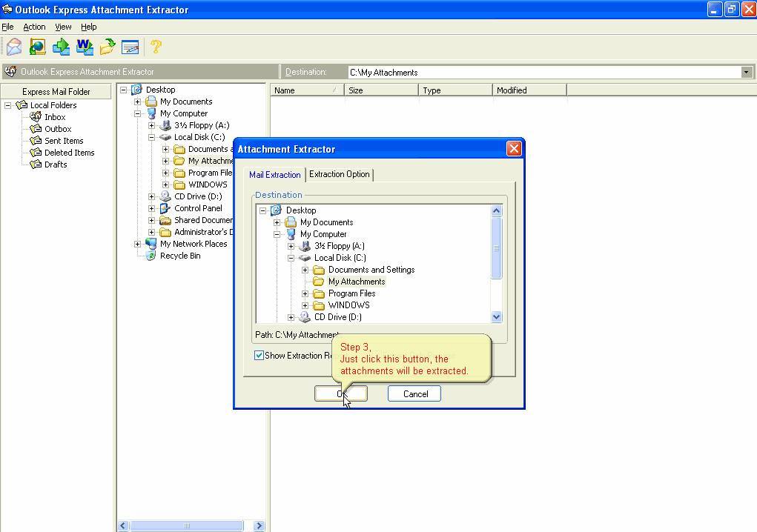Expand Program Files node in dialog tree

click(305, 293)
